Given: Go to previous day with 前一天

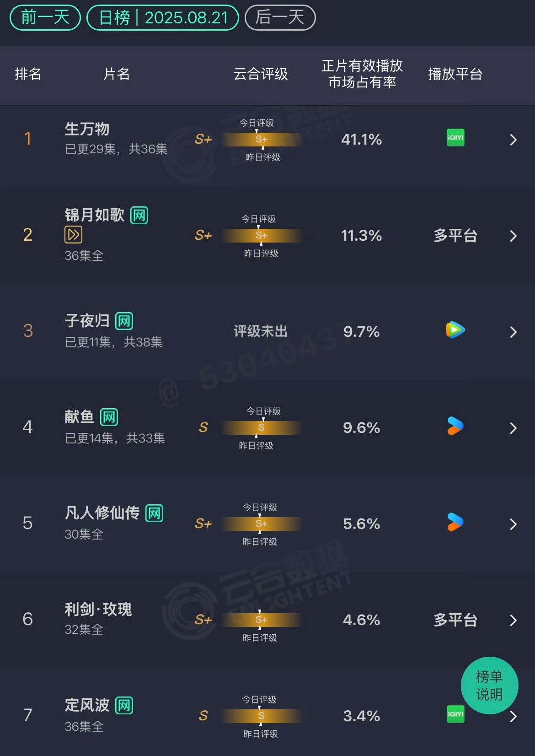Looking at the screenshot, I should pos(45,18).
